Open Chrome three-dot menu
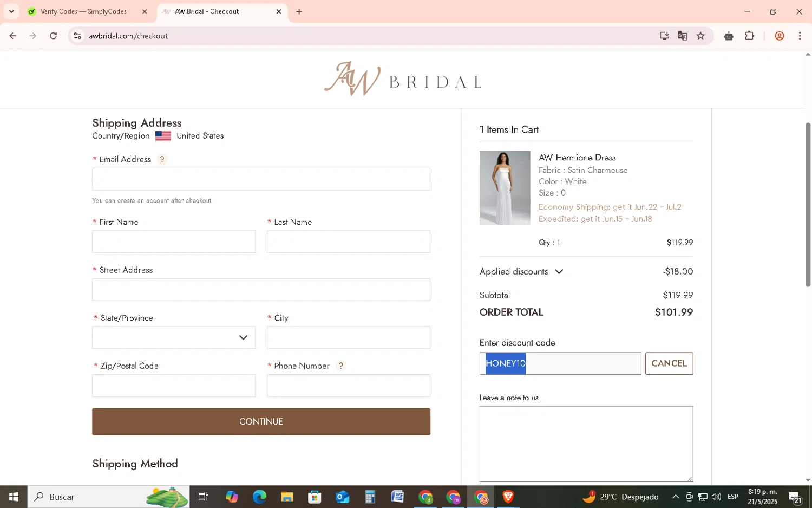 pos(800,36)
